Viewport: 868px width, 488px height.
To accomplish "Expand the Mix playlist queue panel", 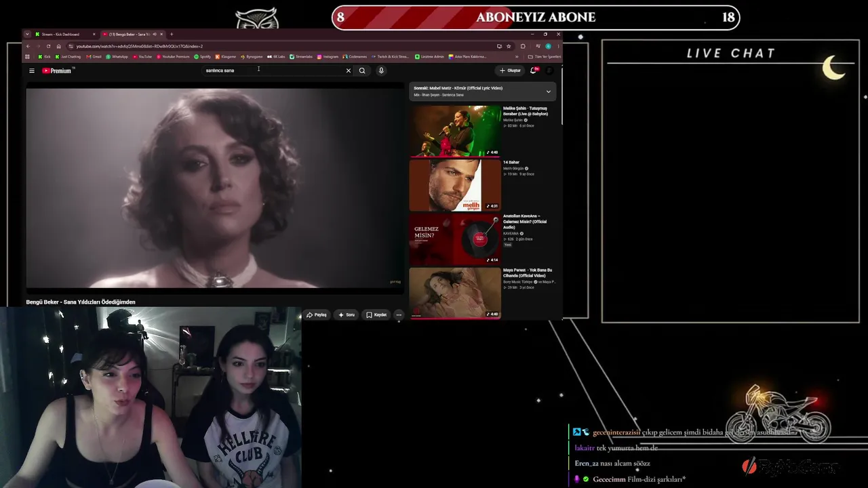I will pyautogui.click(x=549, y=91).
